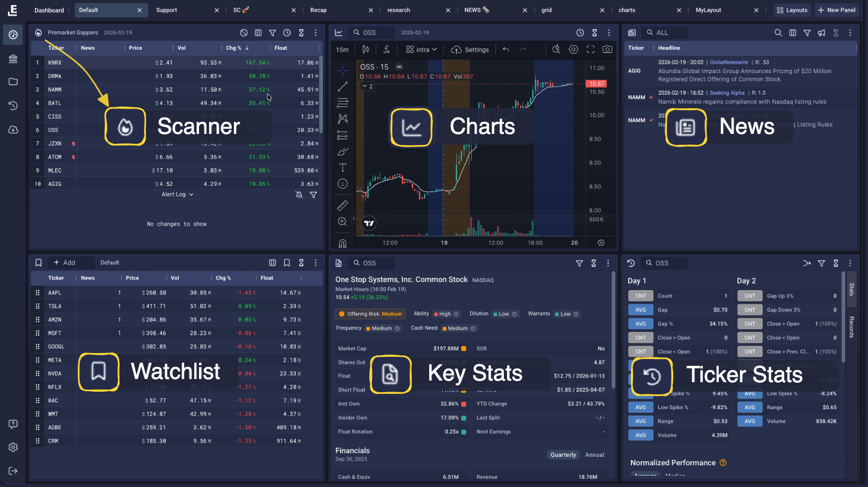Open the settings gear in left sidebar
Screen dimensions: 868x487
(13, 447)
